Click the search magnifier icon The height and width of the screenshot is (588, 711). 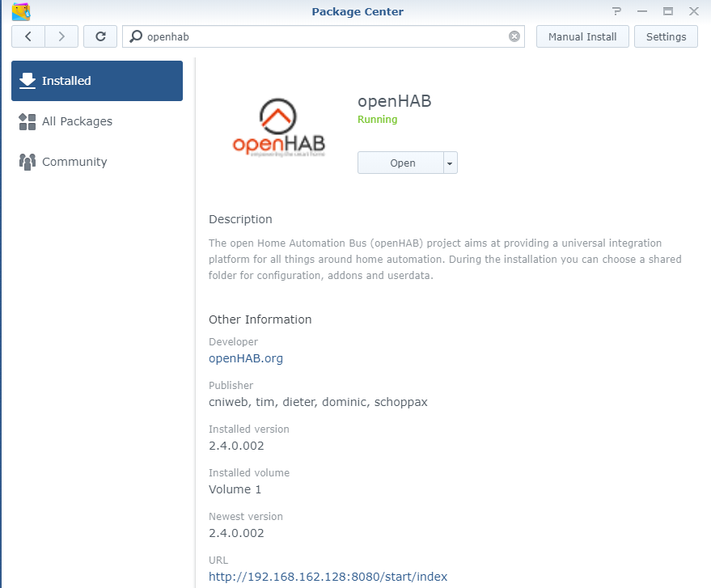pos(136,36)
